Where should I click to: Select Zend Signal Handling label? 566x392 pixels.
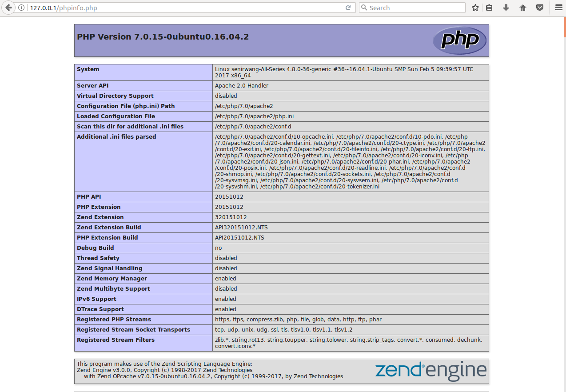tap(110, 268)
